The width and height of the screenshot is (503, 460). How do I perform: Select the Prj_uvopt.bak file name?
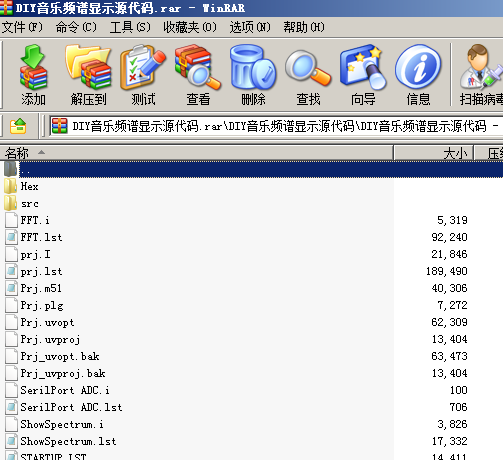click(x=60, y=356)
